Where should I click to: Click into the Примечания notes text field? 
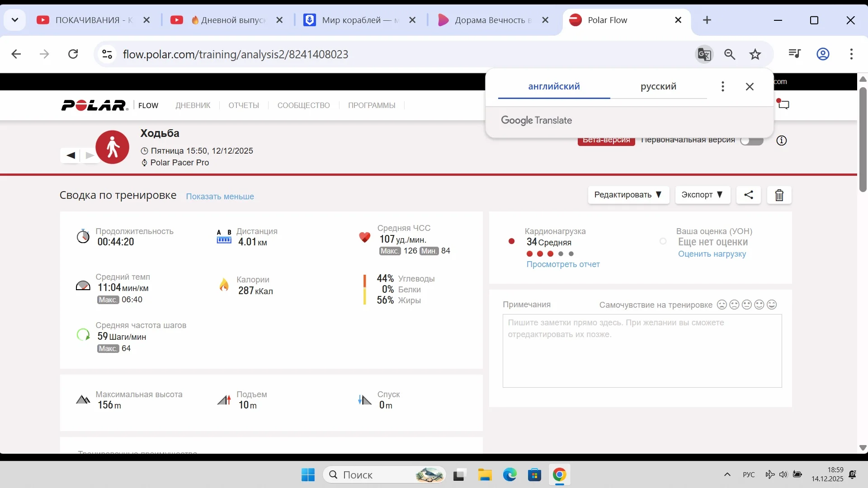point(642,351)
